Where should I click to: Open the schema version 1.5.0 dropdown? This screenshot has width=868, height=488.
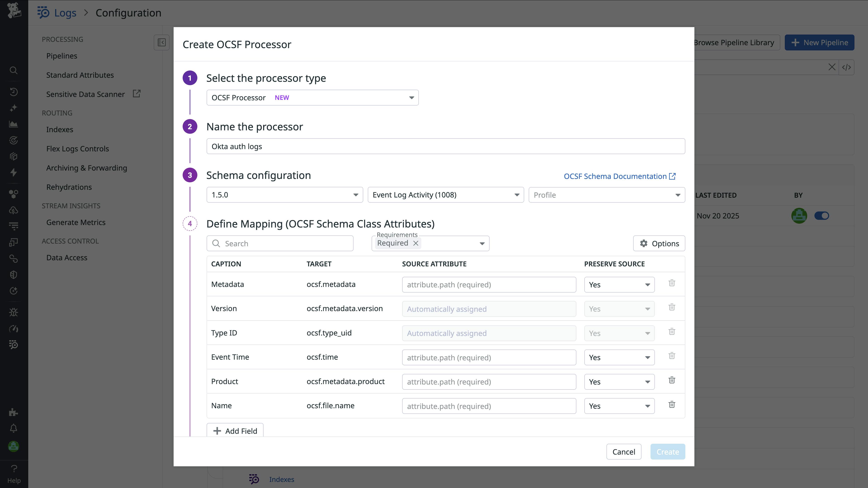[x=284, y=195]
